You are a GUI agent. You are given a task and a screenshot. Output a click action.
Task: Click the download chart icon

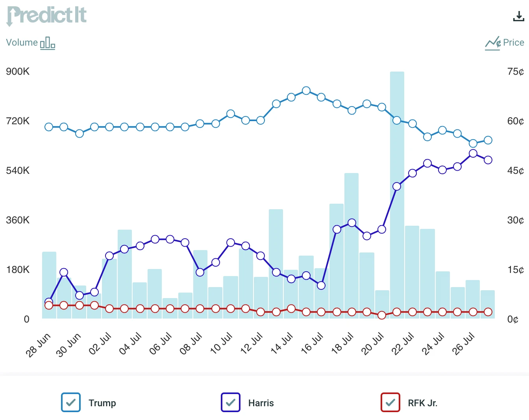pos(518,16)
